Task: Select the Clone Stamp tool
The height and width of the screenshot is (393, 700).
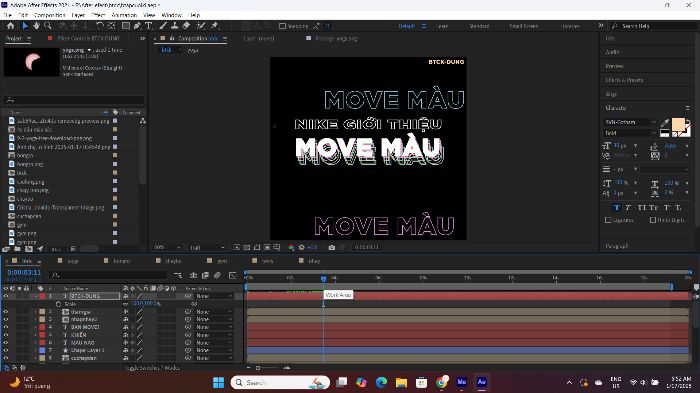Action: [x=175, y=26]
